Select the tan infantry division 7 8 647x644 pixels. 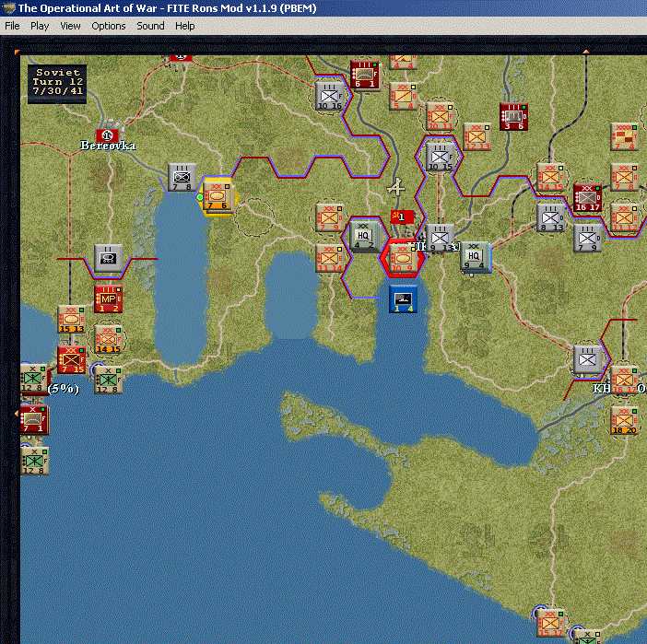click(624, 178)
